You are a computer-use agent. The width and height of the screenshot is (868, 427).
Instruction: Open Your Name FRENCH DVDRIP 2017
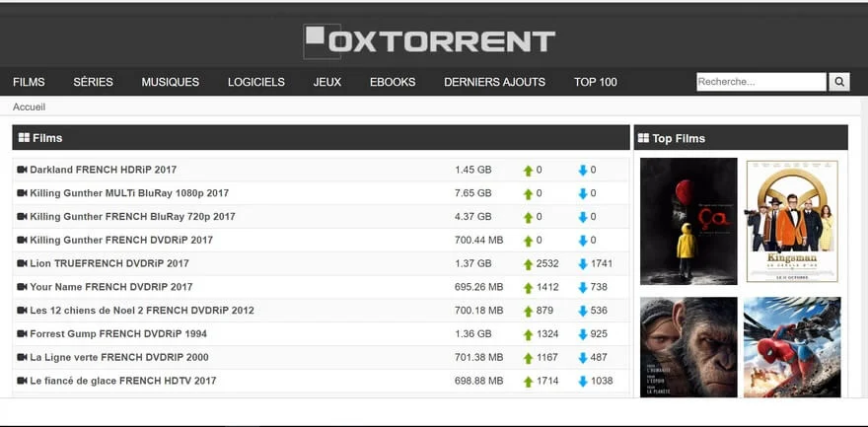click(x=111, y=287)
